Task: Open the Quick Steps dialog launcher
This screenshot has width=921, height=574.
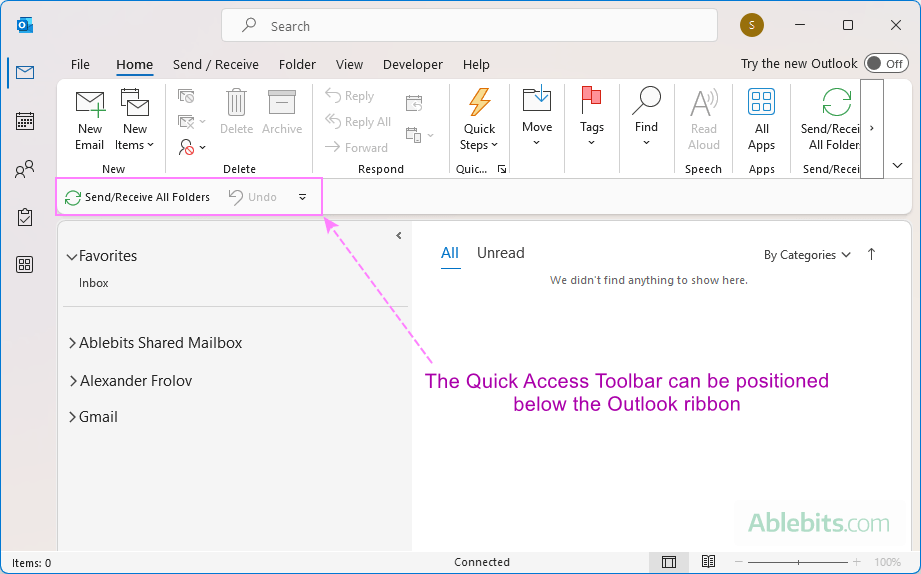Action: pos(502,169)
